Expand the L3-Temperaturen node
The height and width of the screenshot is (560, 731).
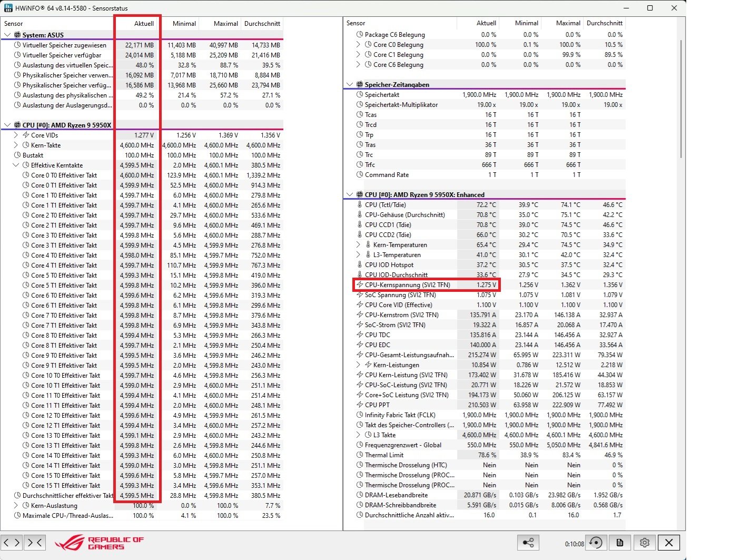[x=359, y=254]
